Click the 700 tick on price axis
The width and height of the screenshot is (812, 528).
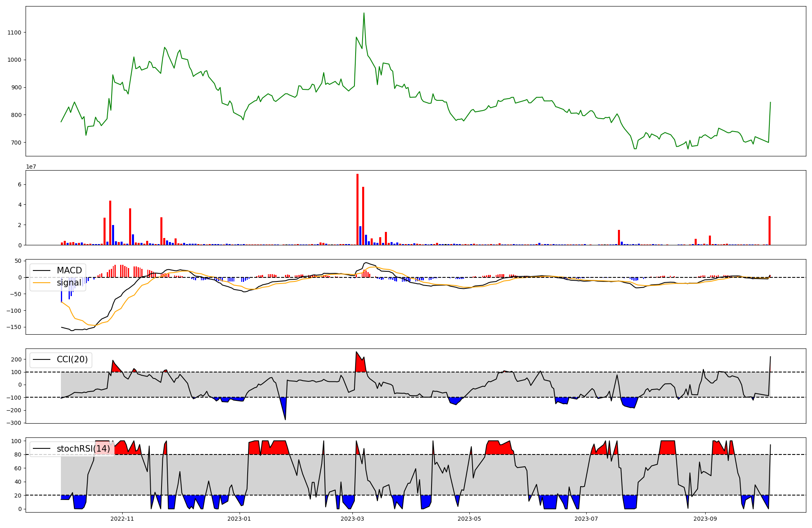point(16,143)
